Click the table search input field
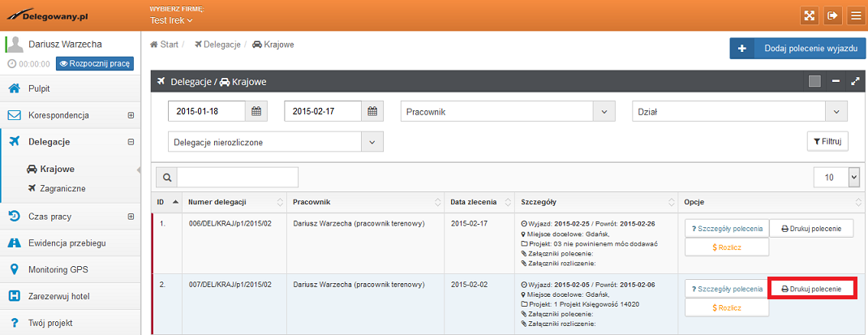Viewport: 868px width, 335px height. pyautogui.click(x=238, y=177)
